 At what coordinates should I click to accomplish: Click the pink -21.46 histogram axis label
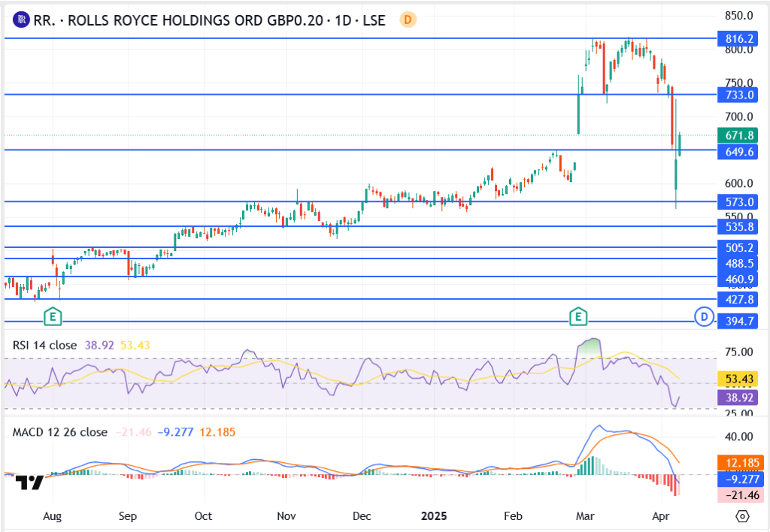[x=739, y=494]
